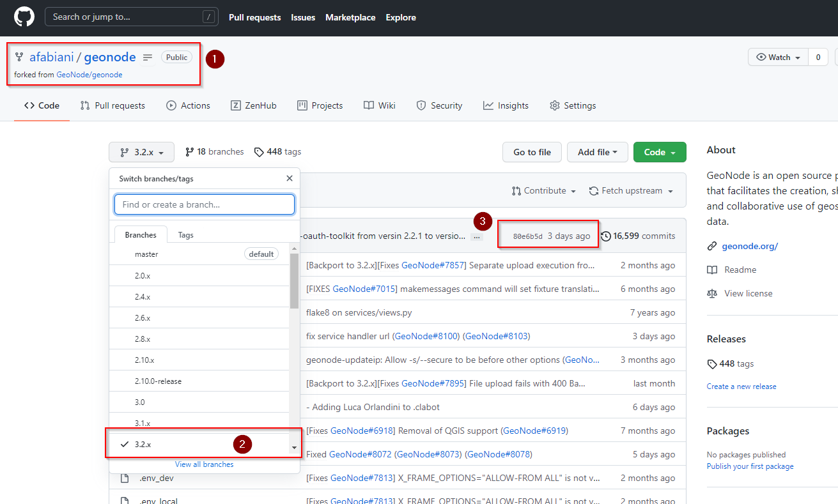Open Marketplace in top navigation
The image size is (838, 504).
pyautogui.click(x=350, y=17)
